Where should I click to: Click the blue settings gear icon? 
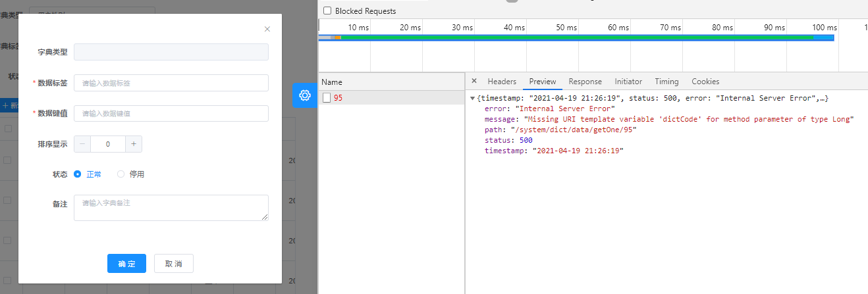coord(304,95)
